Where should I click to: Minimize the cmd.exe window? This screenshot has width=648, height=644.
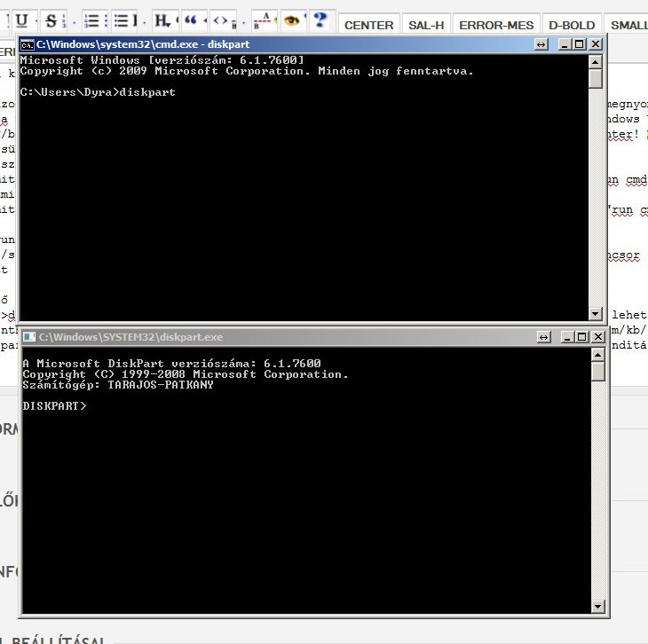[564, 44]
